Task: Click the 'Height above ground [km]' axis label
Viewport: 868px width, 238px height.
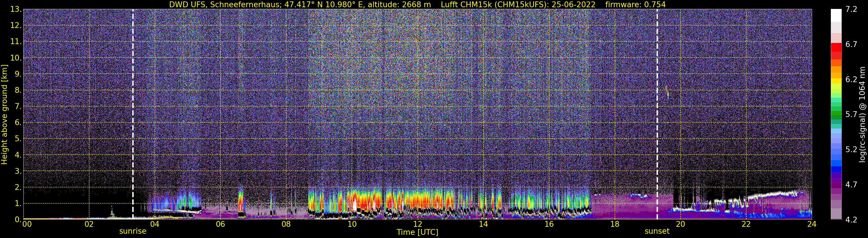Action: point(4,114)
